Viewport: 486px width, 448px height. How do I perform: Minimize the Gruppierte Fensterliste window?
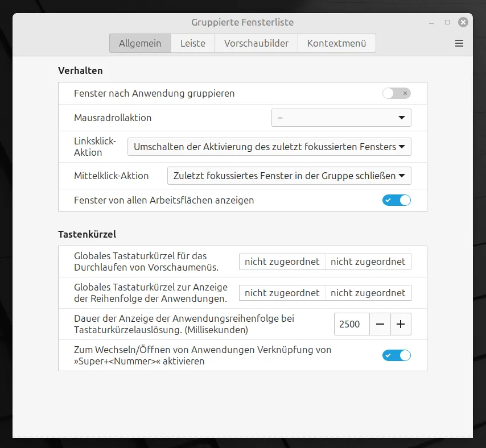[x=431, y=23]
